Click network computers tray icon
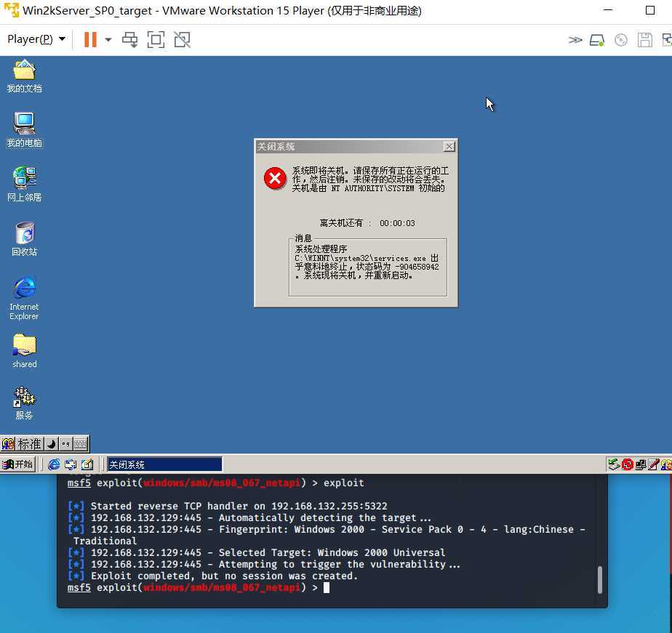Image resolution: width=672 pixels, height=633 pixels. click(x=641, y=464)
